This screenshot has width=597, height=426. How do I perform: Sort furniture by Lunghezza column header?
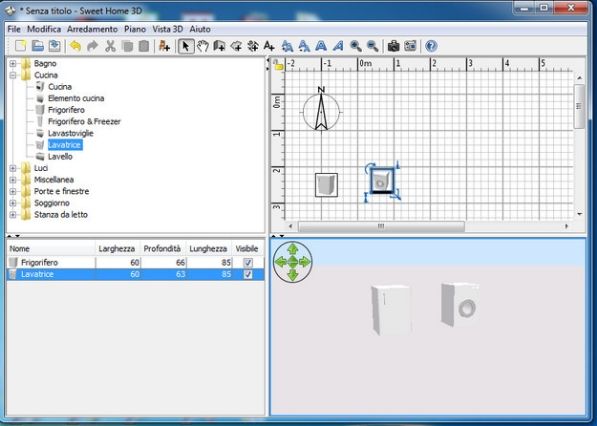click(209, 249)
